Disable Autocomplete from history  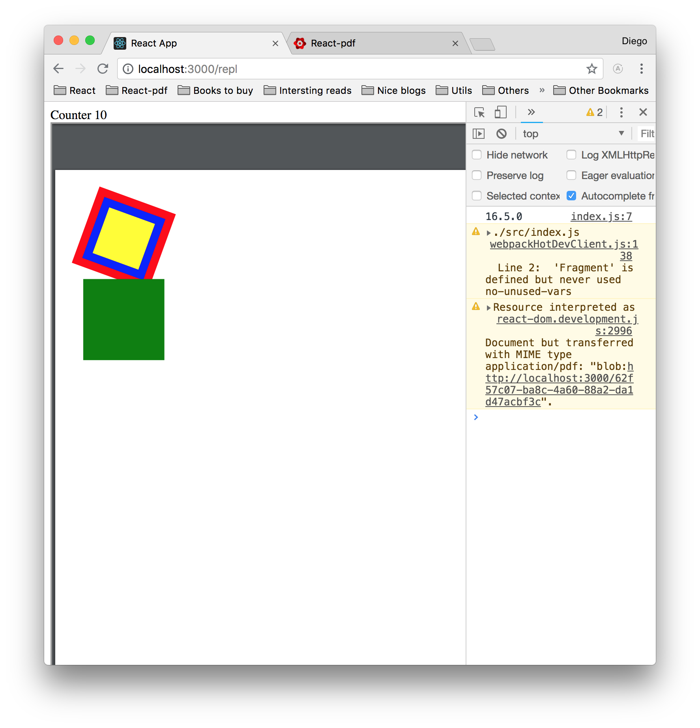[572, 196]
